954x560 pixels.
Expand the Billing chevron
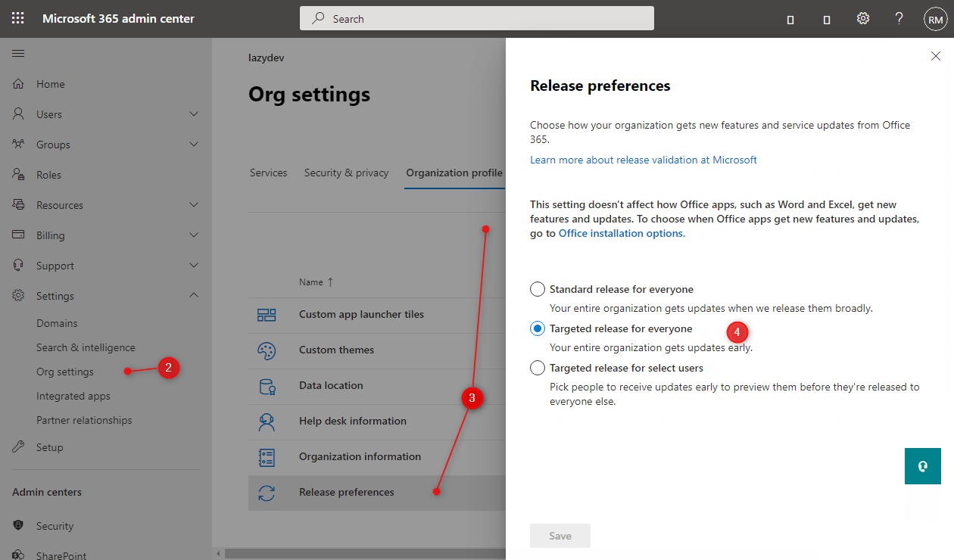[194, 235]
